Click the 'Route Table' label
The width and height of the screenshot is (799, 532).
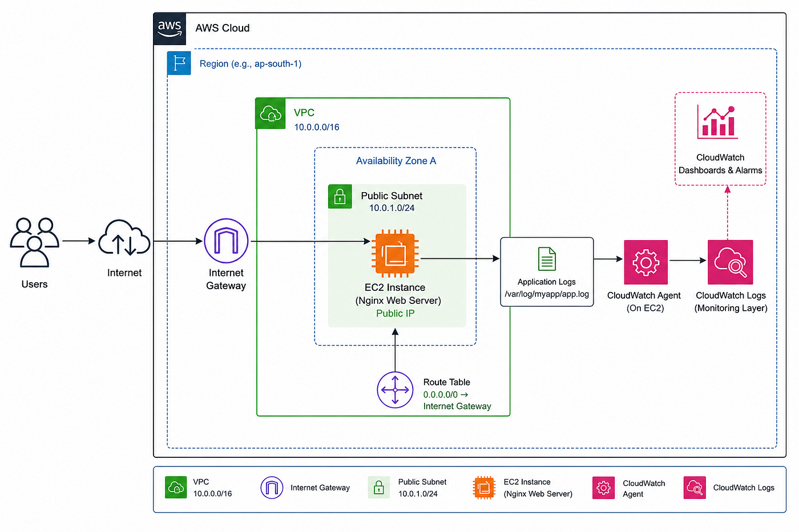pyautogui.click(x=447, y=382)
